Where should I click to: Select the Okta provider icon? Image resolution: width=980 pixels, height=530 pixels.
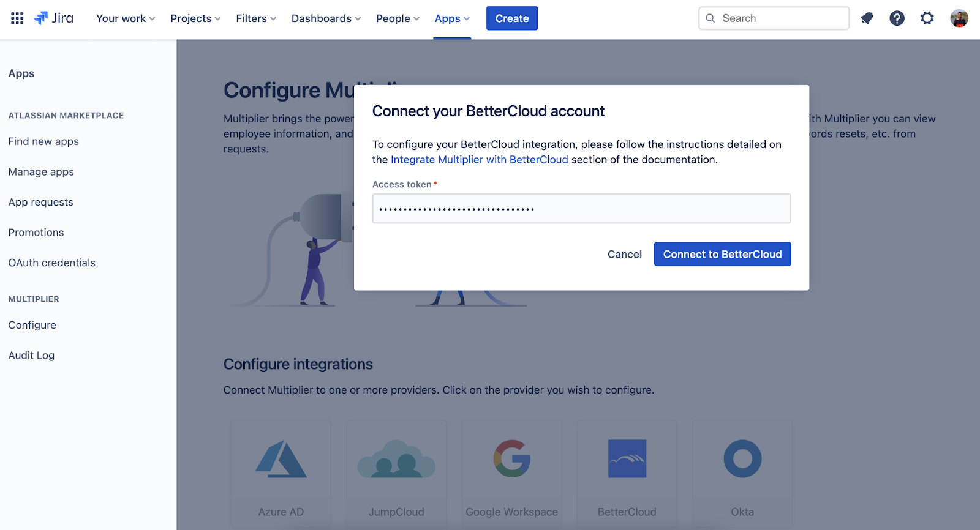pyautogui.click(x=742, y=458)
